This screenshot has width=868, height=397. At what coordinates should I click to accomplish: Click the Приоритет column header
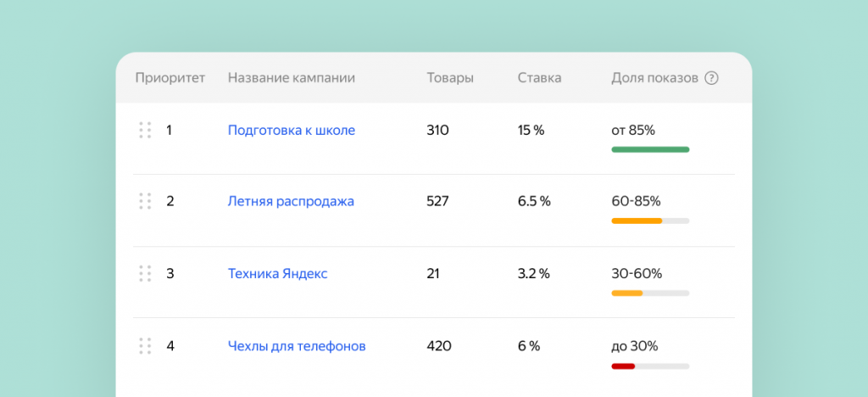(170, 78)
